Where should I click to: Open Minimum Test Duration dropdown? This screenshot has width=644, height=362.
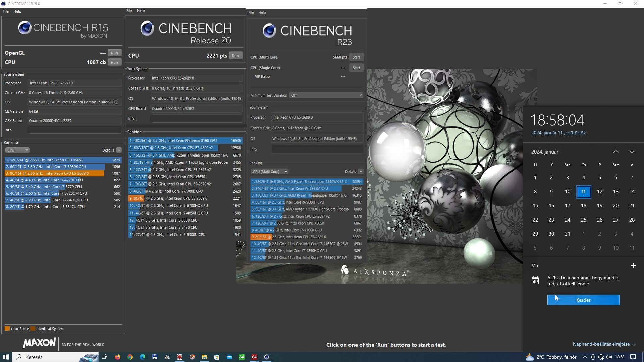coord(326,95)
